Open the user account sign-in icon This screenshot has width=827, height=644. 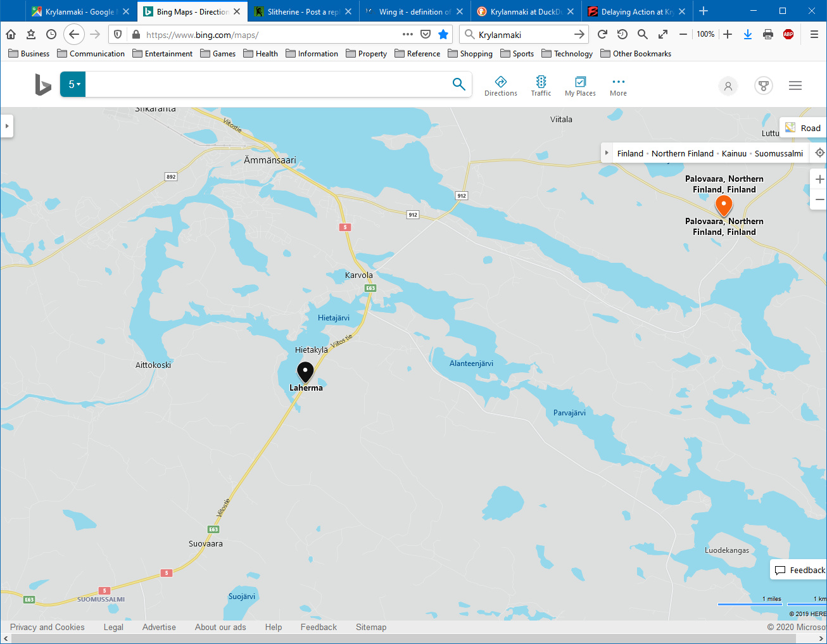pyautogui.click(x=728, y=85)
